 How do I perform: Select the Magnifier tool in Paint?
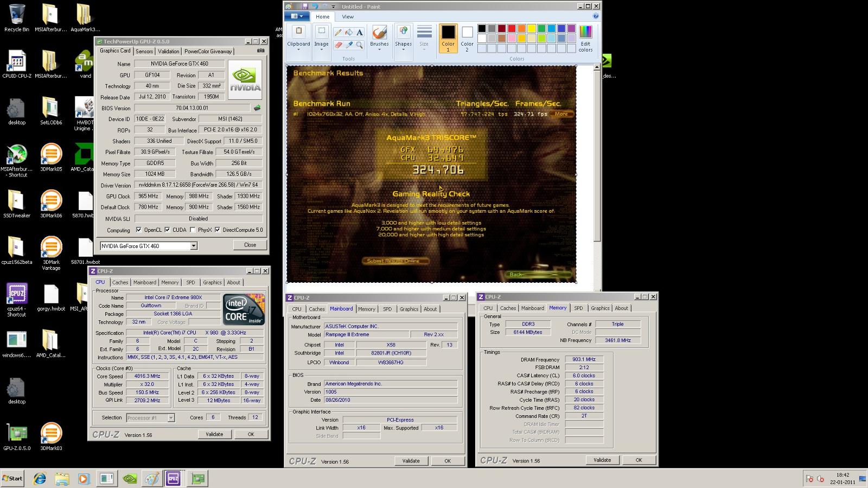coord(359,45)
